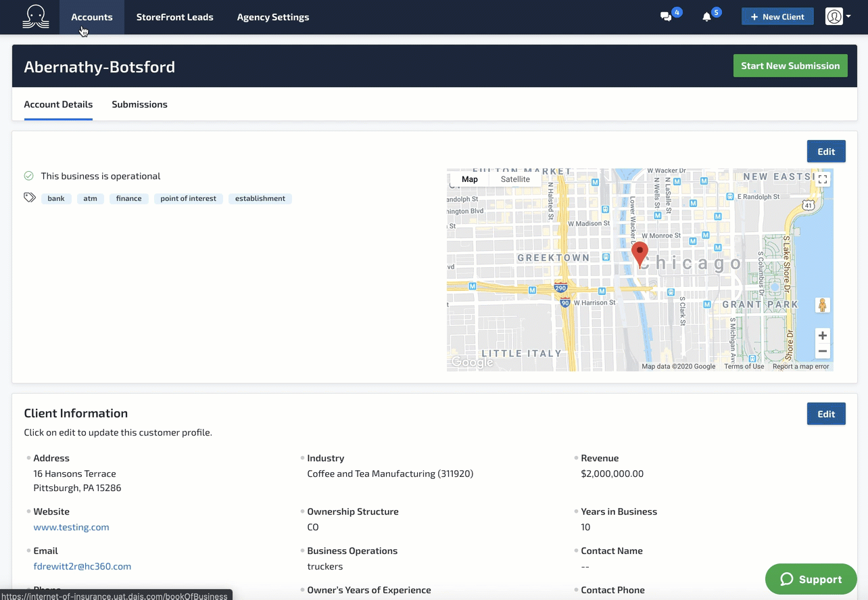868x600 pixels.
Task: Click the CO ownership structure value
Action: click(313, 527)
